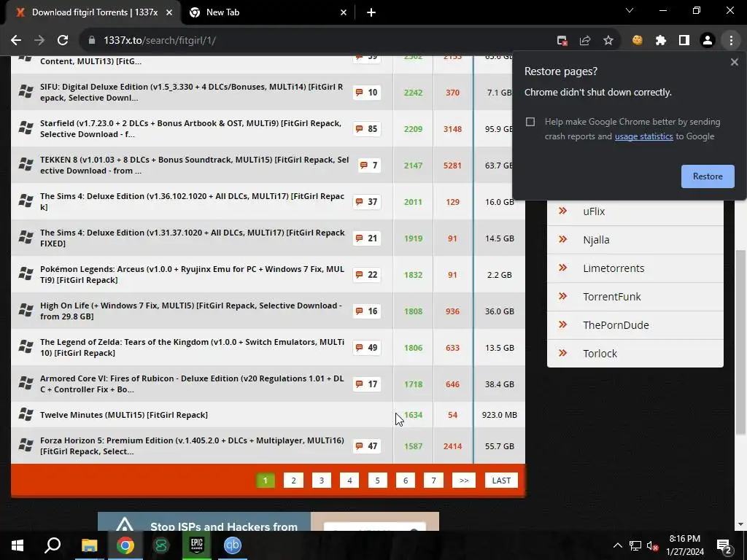
Task: Go back to the previous page
Action: tap(16, 41)
